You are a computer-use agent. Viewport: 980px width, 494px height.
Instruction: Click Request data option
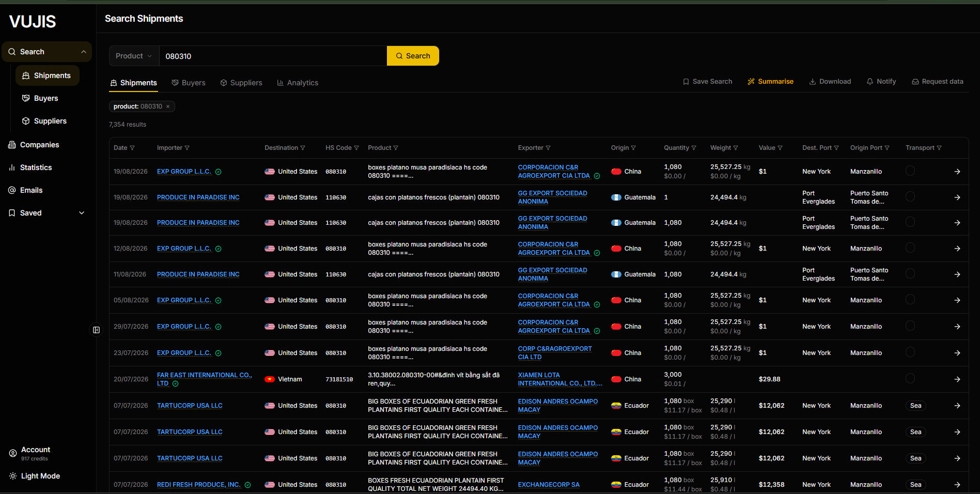(937, 82)
